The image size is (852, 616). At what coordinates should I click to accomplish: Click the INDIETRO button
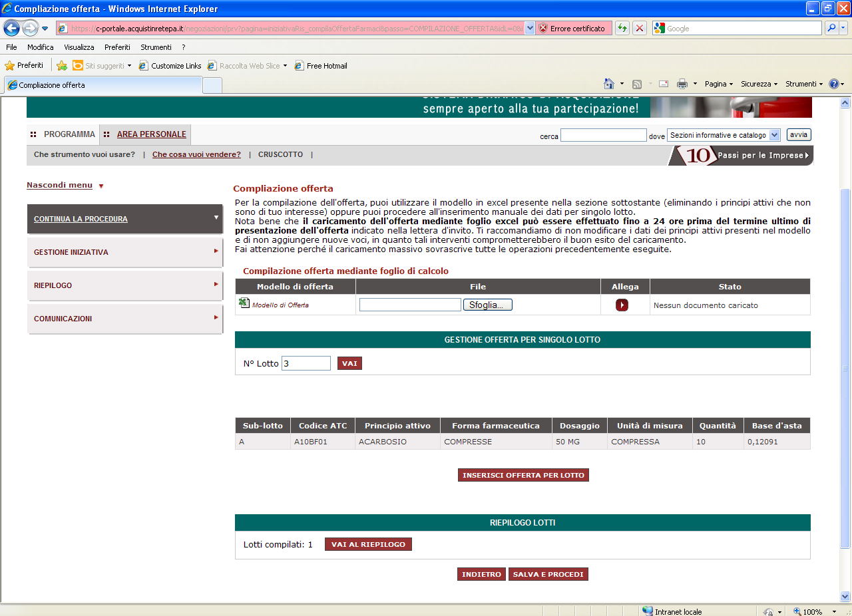pos(481,574)
